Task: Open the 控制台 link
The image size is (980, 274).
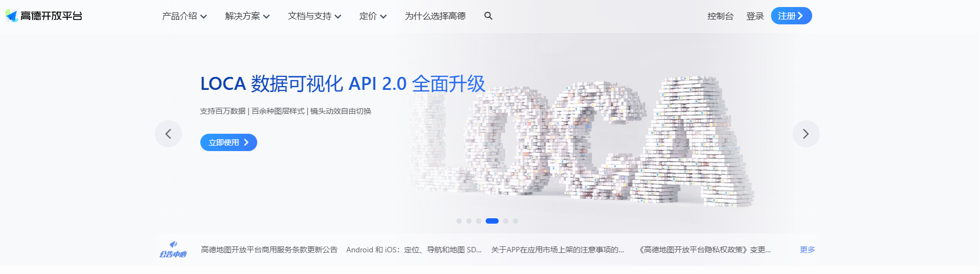Action: [720, 16]
